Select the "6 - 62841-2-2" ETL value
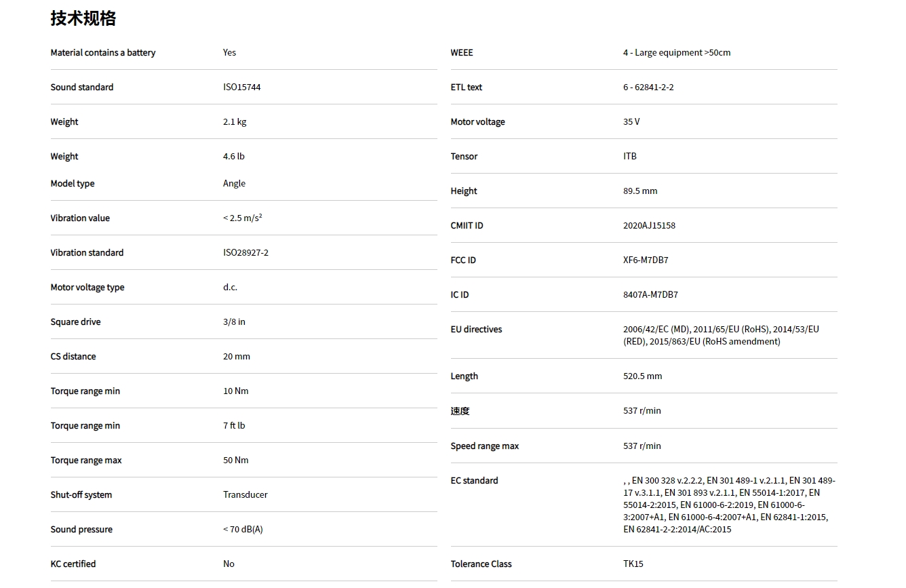906x588 pixels. click(648, 87)
